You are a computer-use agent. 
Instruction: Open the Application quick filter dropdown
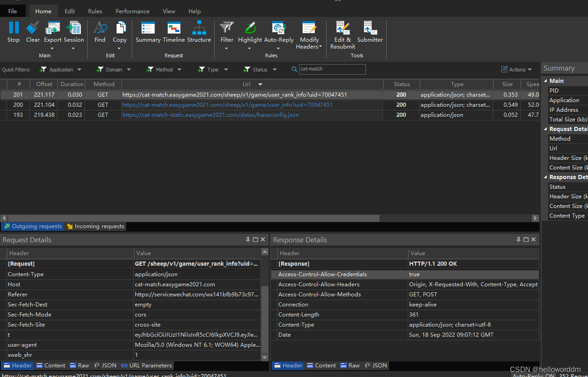pyautogui.click(x=79, y=70)
